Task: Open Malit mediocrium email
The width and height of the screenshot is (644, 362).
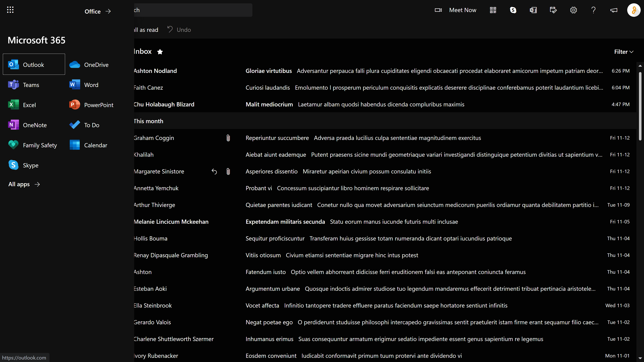Action: point(385,104)
